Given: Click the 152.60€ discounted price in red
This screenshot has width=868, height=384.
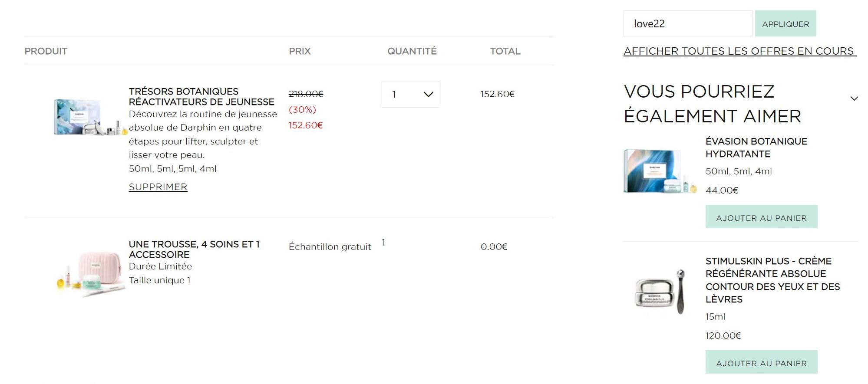Looking at the screenshot, I should coord(306,125).
